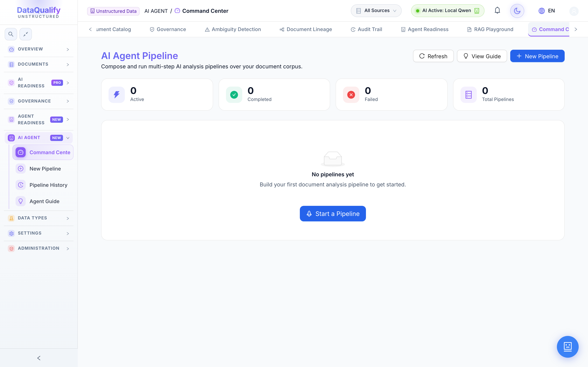Collapse the AI Agent sidebar section

coord(39,138)
